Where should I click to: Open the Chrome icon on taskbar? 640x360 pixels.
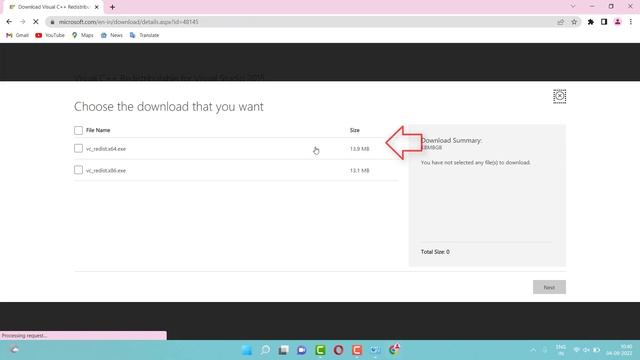point(394,349)
